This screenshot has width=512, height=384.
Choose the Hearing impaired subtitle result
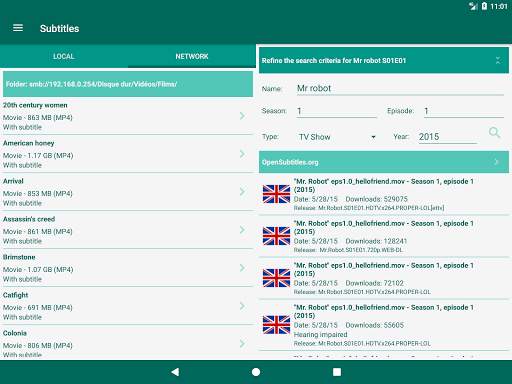[x=384, y=325]
